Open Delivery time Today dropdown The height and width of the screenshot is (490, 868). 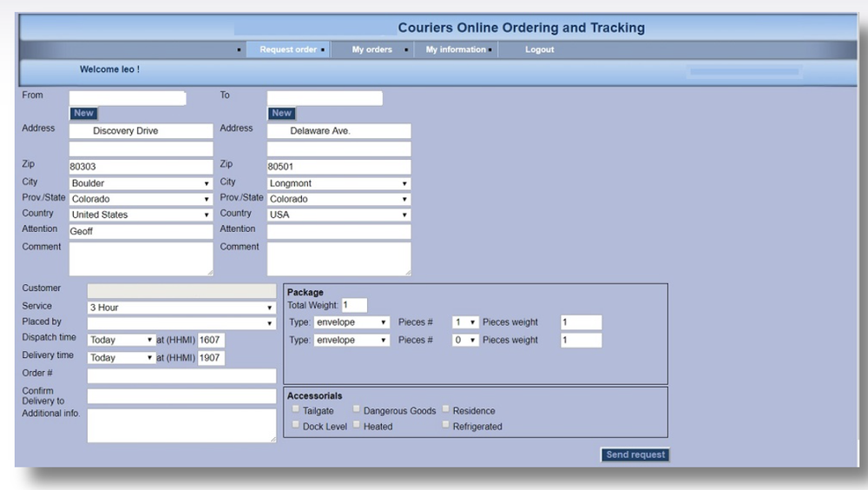[x=122, y=358]
